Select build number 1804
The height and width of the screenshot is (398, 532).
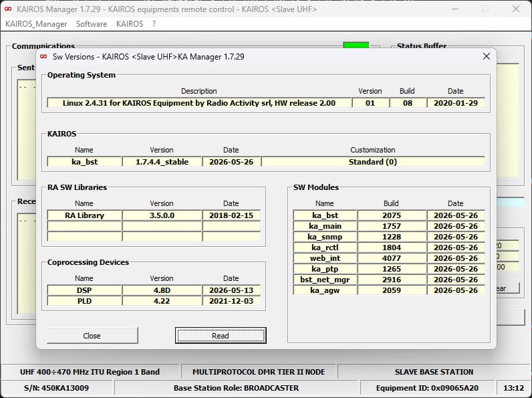coord(392,247)
